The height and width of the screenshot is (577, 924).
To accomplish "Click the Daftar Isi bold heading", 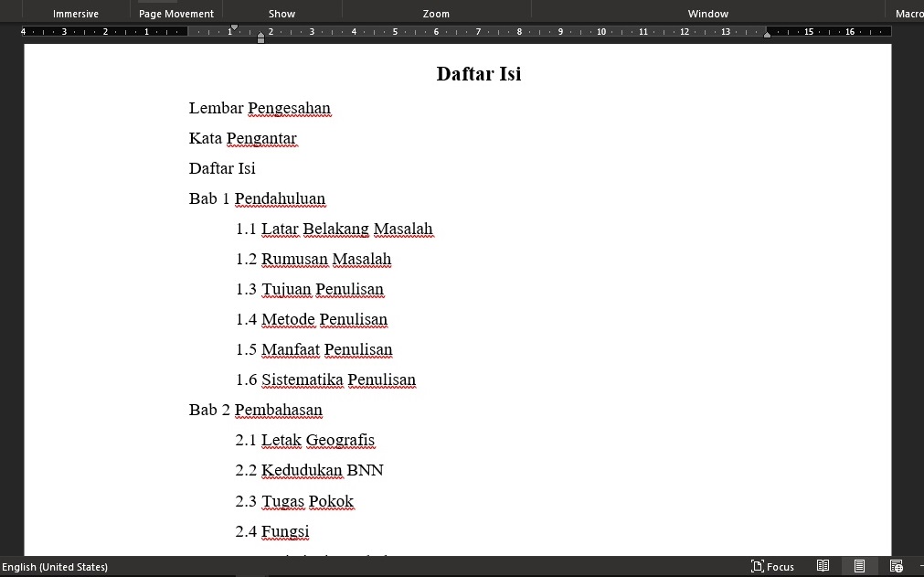I will 479,74.
